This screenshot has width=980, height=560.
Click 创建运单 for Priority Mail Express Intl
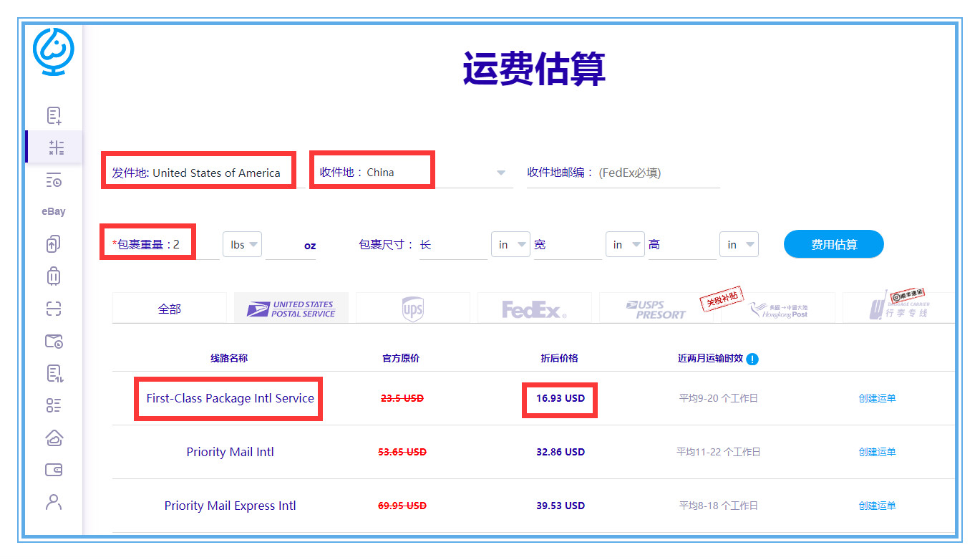(x=877, y=506)
